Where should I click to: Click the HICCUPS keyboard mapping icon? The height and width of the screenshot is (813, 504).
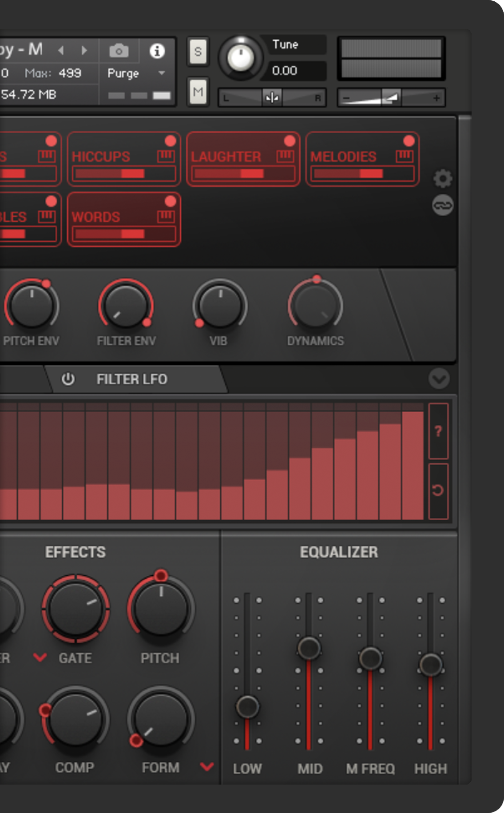[166, 156]
